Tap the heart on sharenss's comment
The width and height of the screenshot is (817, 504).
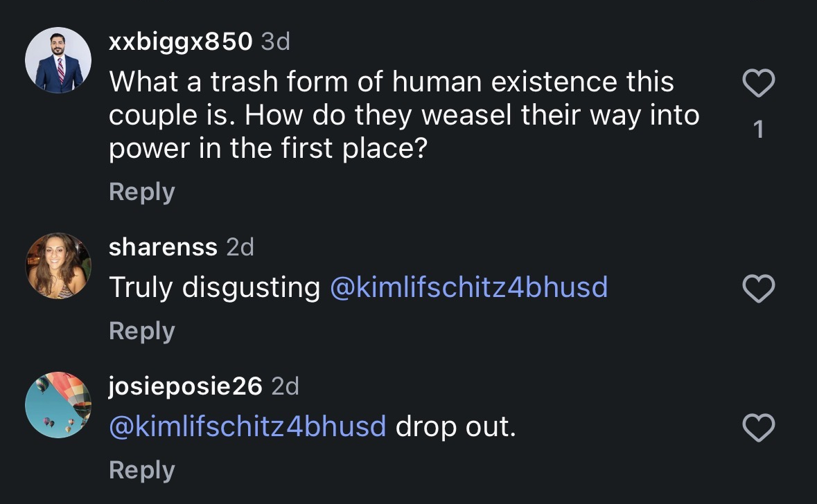(759, 289)
